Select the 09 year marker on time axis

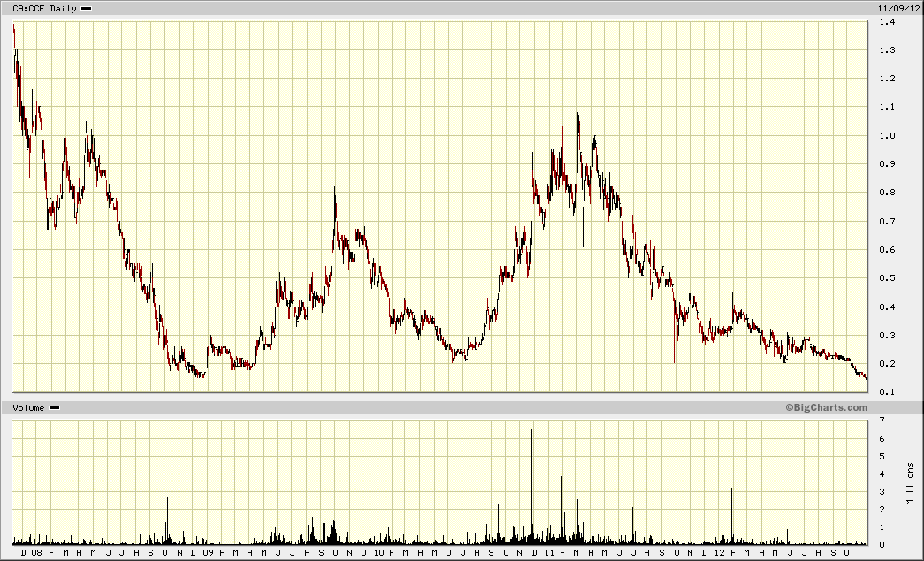[x=208, y=553]
